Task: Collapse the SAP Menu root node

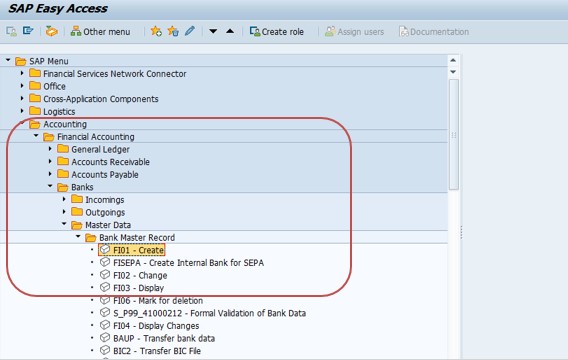Action: [8, 60]
